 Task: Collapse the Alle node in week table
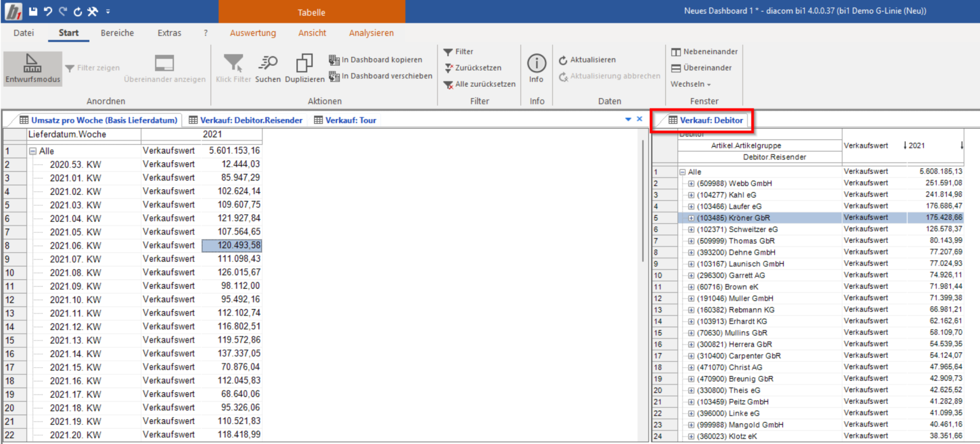(33, 151)
